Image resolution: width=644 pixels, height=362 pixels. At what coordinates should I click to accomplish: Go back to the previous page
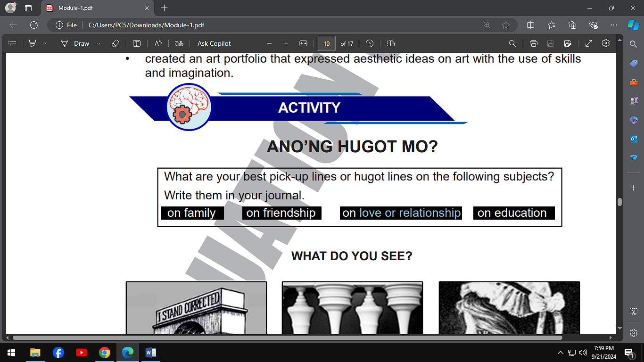13,25
